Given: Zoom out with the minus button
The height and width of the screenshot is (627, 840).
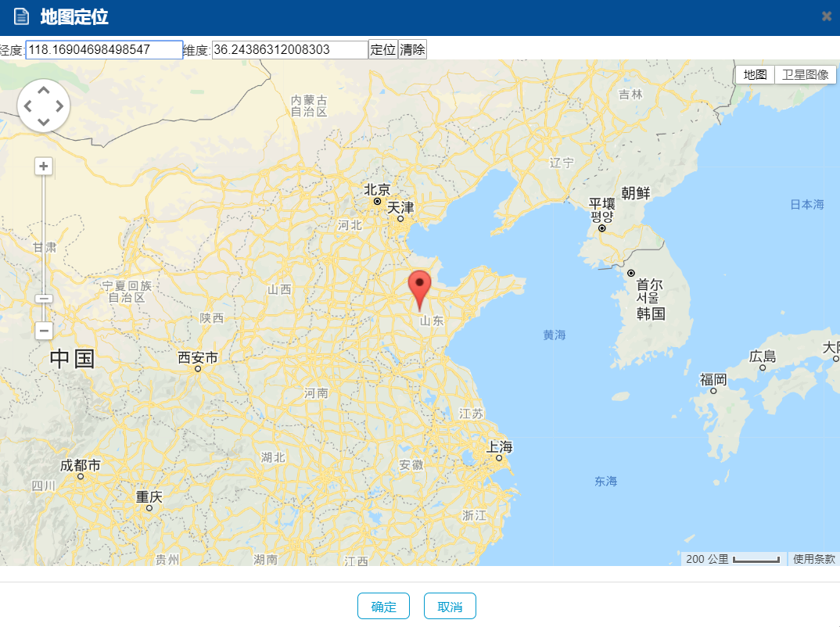Looking at the screenshot, I should point(44,331).
